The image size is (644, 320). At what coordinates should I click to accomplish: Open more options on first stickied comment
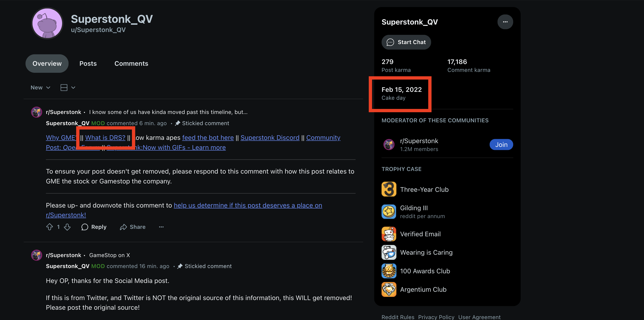[x=161, y=227]
